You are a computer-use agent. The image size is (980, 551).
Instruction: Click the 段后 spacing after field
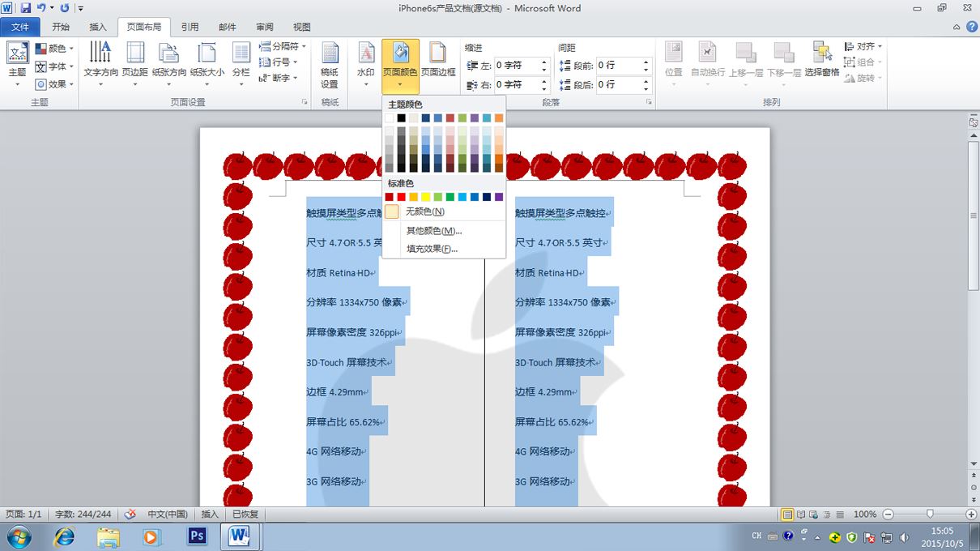pos(624,84)
